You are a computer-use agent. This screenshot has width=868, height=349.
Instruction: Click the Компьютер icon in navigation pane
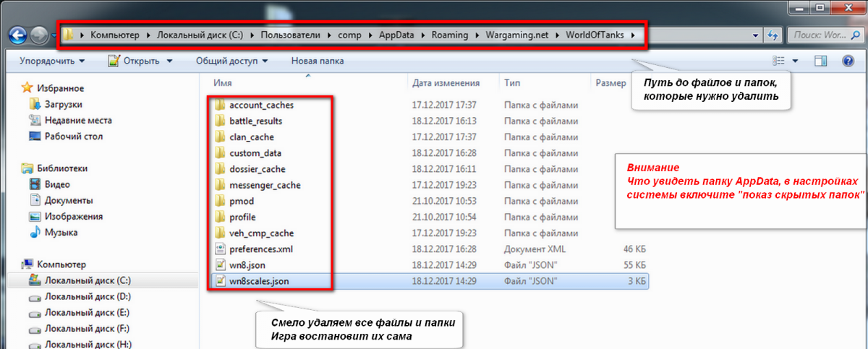click(x=27, y=264)
